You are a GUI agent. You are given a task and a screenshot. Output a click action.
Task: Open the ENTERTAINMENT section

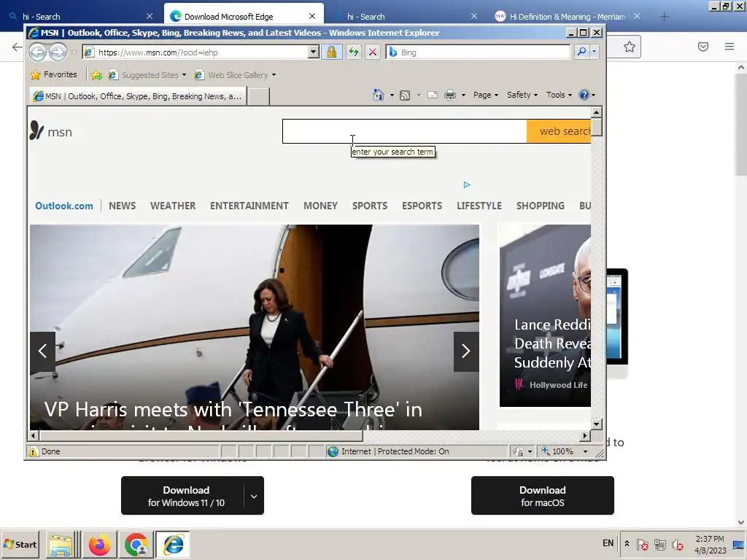(249, 206)
